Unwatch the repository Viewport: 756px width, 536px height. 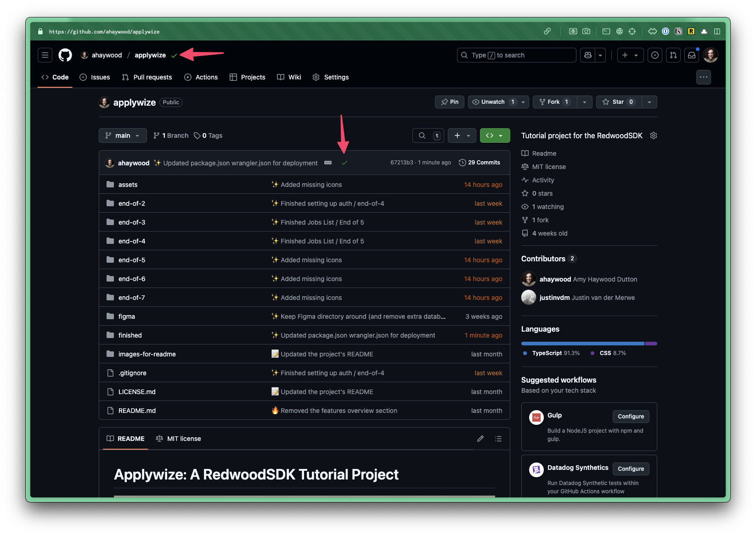coord(491,102)
